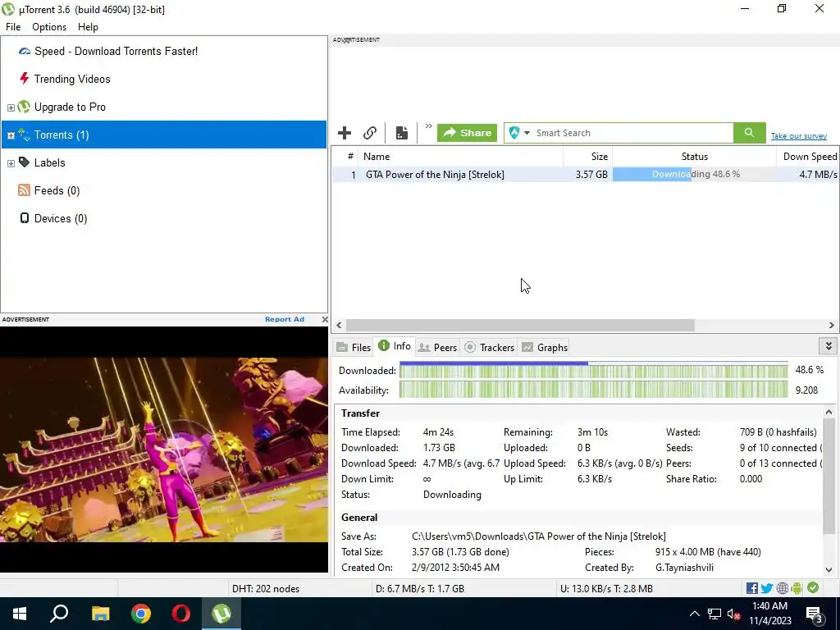The image size is (840, 630).
Task: Click the Availability pieces bar
Action: (594, 390)
